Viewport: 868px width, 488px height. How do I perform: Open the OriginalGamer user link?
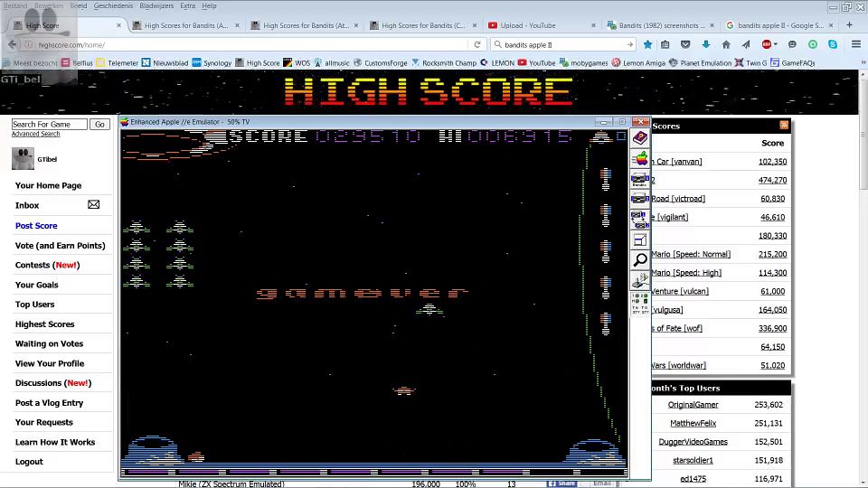coord(693,405)
